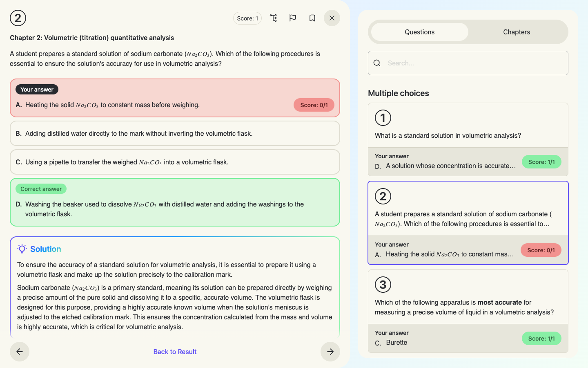
Task: Open the question tree structure icon
Action: [273, 18]
